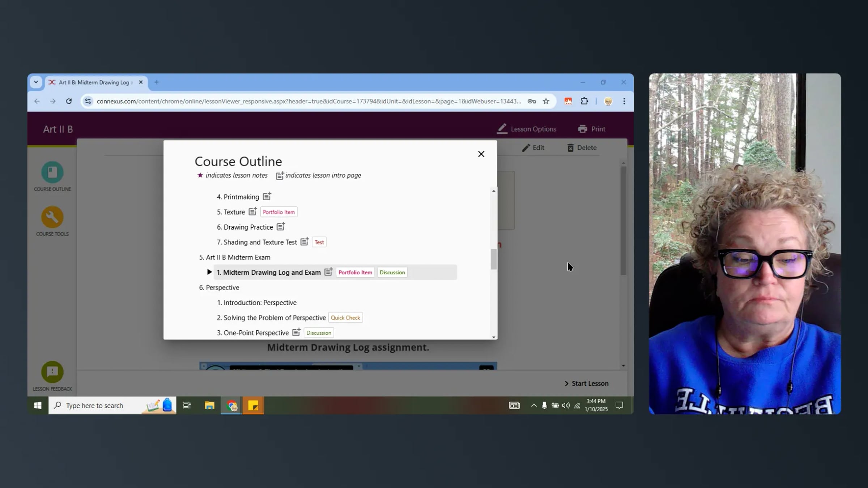Open the tab search dropdown in Chrome
Screen dimensions: 868x488
point(36,82)
